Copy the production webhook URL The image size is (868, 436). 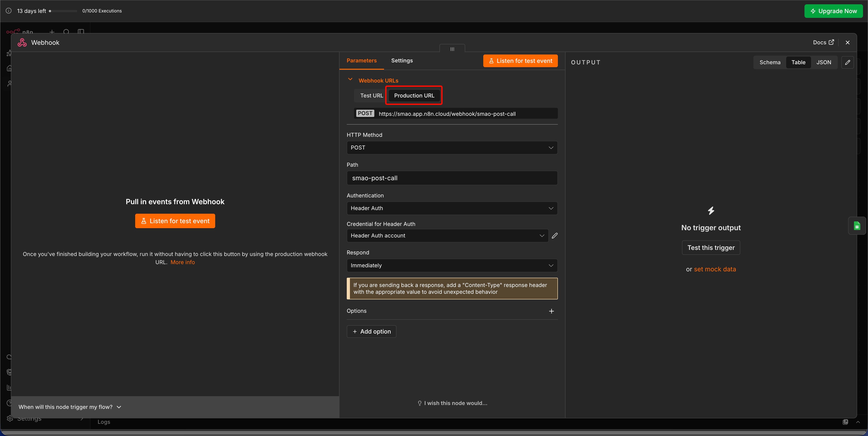click(x=447, y=114)
